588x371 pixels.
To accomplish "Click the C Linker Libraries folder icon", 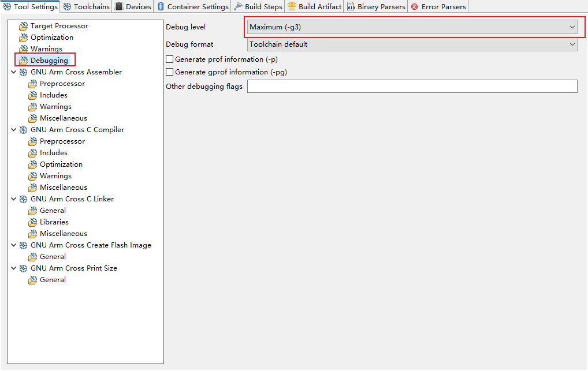I will (33, 222).
